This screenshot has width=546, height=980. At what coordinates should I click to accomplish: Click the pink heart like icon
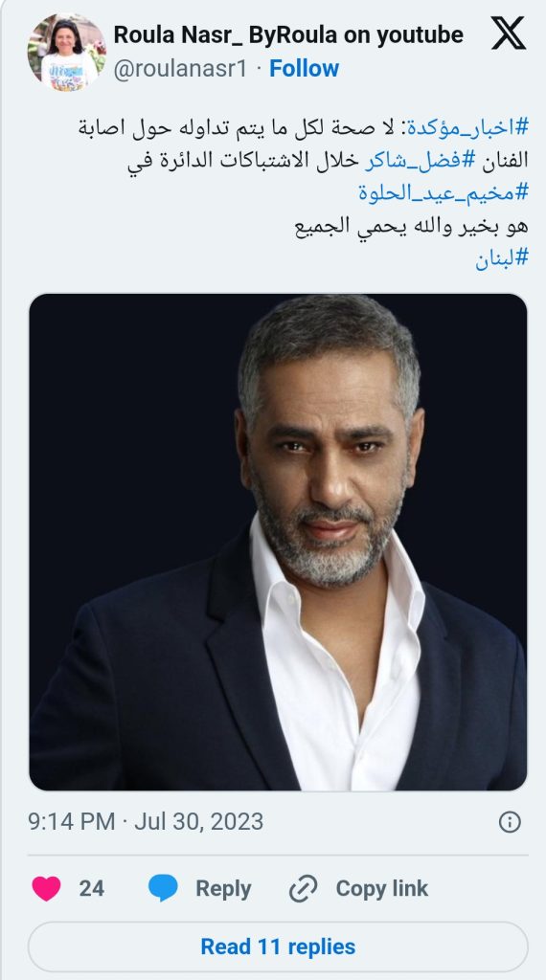pos(46,888)
